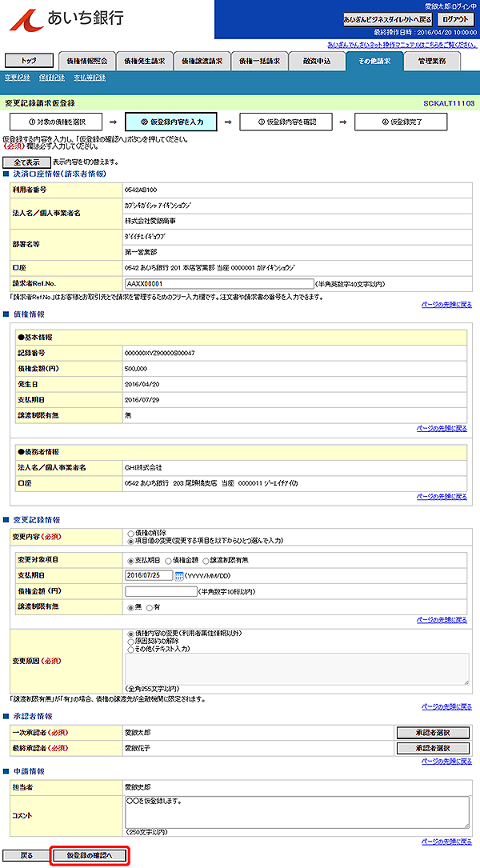The image size is (480, 868).
Task: Select 債権内容の変更 as the change reason
Action: coord(131,634)
